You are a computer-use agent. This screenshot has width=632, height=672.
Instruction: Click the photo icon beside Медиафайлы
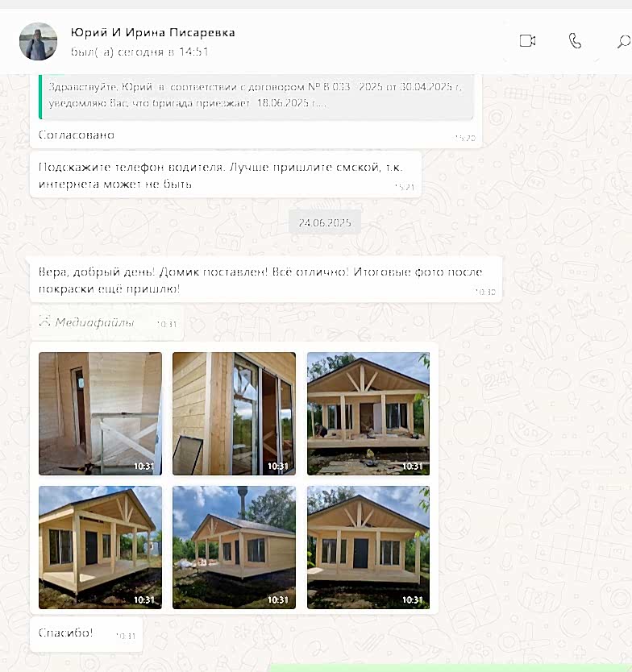[x=44, y=321]
